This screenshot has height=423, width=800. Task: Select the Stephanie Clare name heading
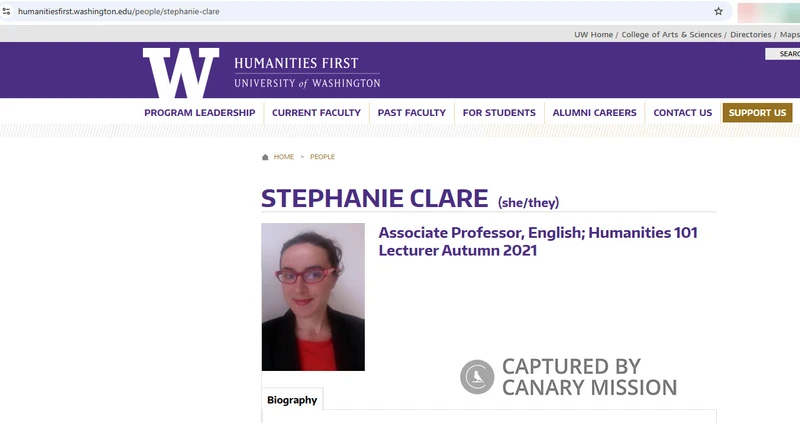pyautogui.click(x=374, y=198)
